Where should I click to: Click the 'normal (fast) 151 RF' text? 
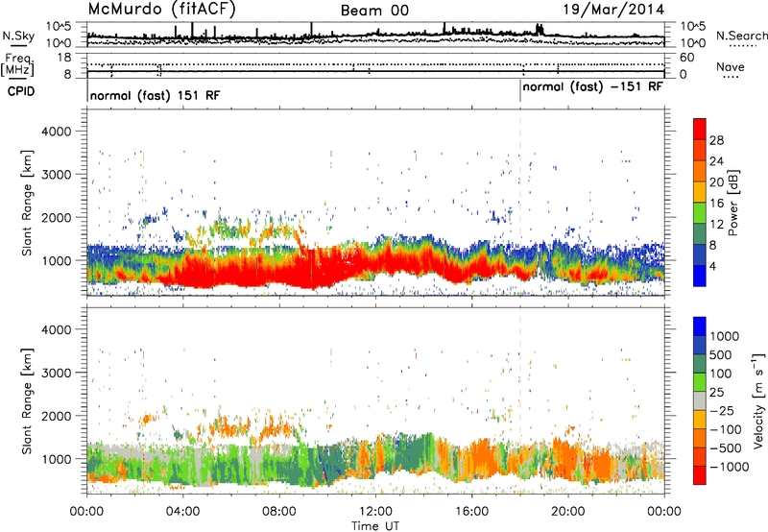155,95
